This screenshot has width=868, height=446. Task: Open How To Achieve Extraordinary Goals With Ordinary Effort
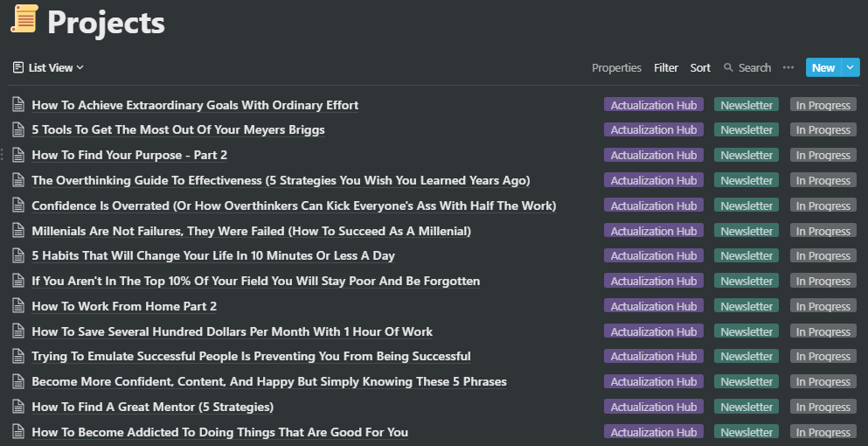195,105
